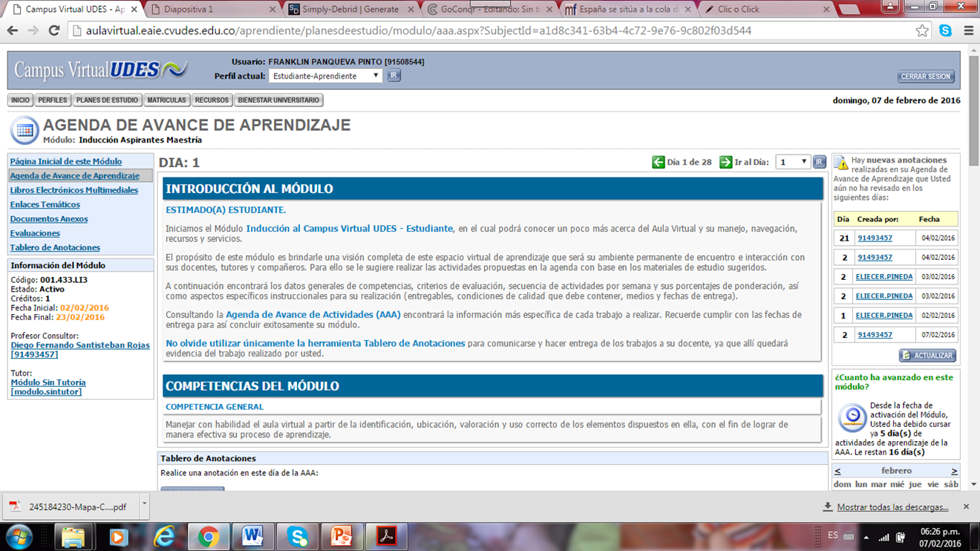The height and width of the screenshot is (551, 980).
Task: Open the RECURSOS menu
Action: 212,100
